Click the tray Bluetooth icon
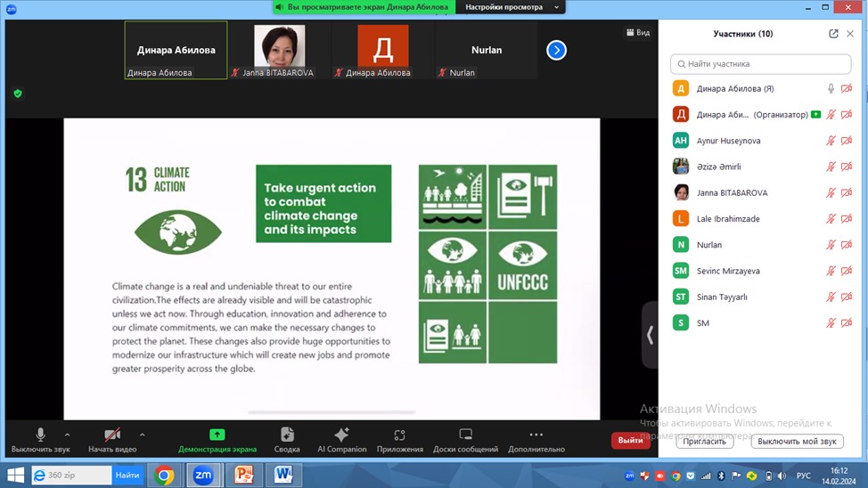The image size is (868, 488). tap(721, 476)
